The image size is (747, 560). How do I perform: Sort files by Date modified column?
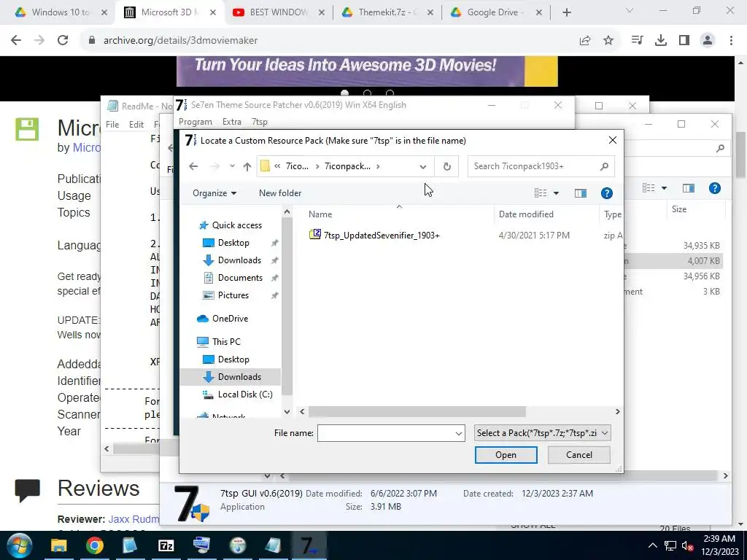click(x=526, y=214)
